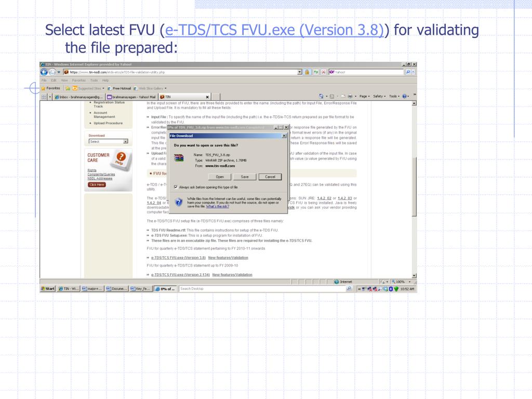
Task: Close the TIN browser tab
Action: (x=207, y=97)
